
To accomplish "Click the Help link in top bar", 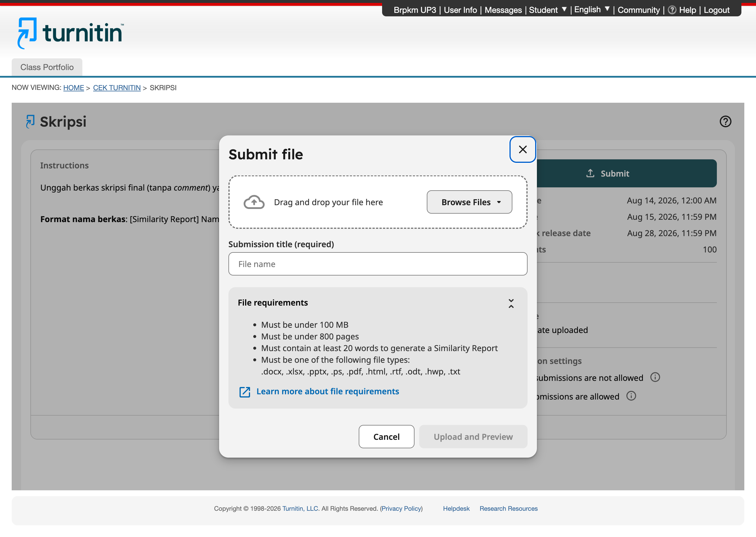I will 687,10.
